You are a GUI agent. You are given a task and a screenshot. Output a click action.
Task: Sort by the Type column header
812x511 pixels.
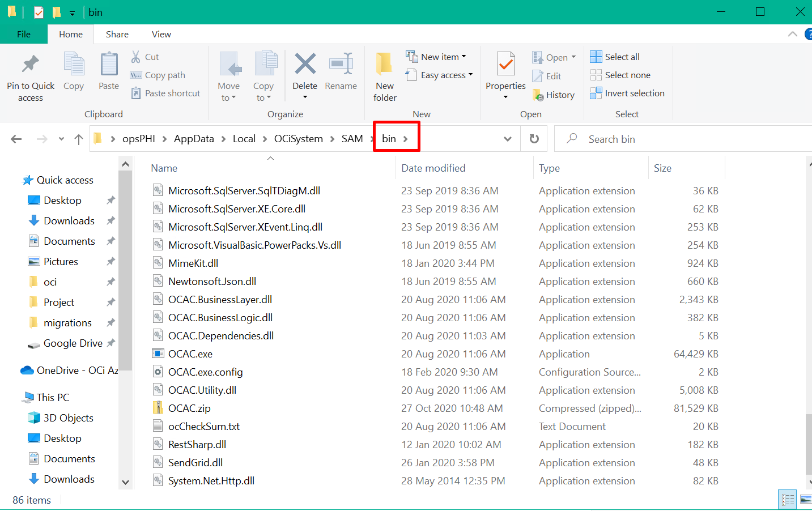pyautogui.click(x=549, y=168)
